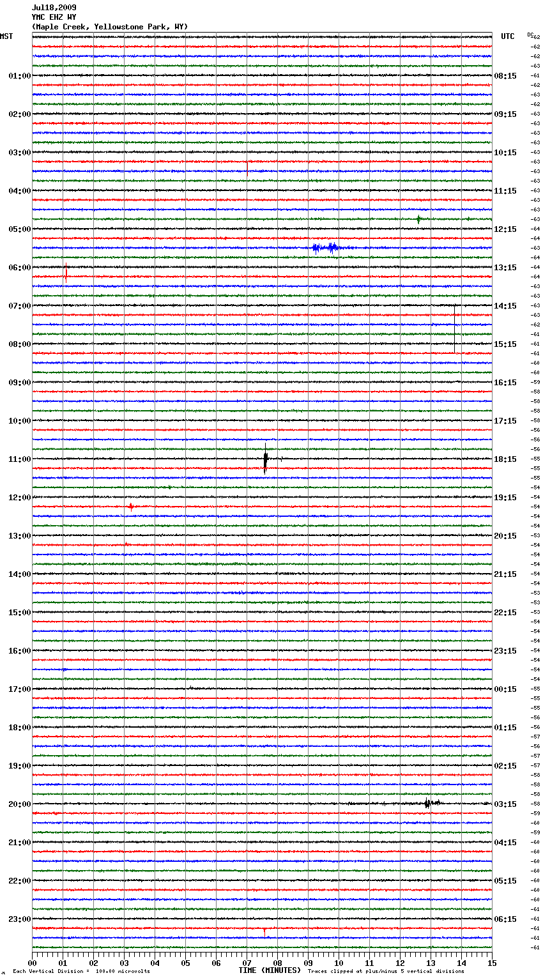Select the 20:00 MST row label
Viewport: 543px width, 980px height.
coord(20,804)
